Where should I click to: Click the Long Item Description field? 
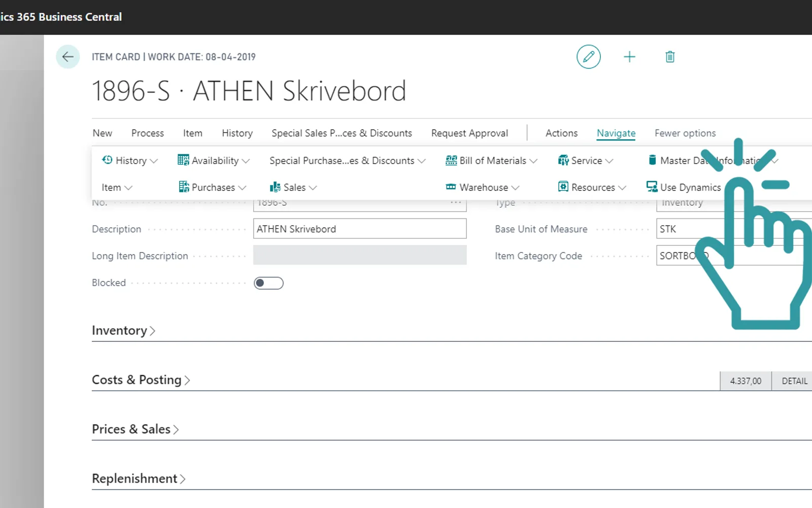tap(360, 255)
